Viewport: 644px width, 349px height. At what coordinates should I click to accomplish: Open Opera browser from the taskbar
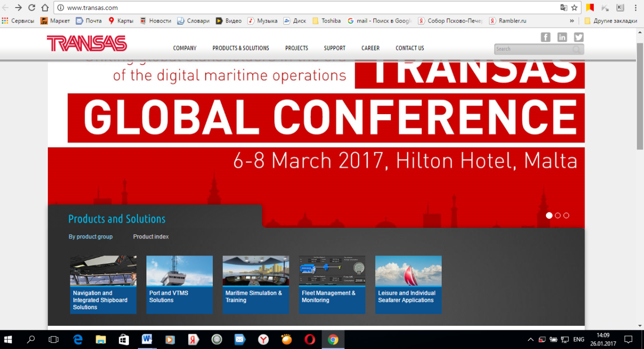click(310, 339)
